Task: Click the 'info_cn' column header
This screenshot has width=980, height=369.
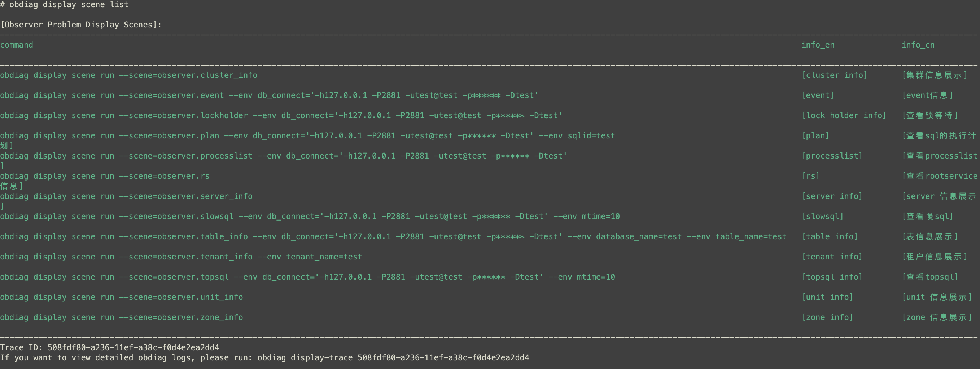Action: [x=918, y=45]
